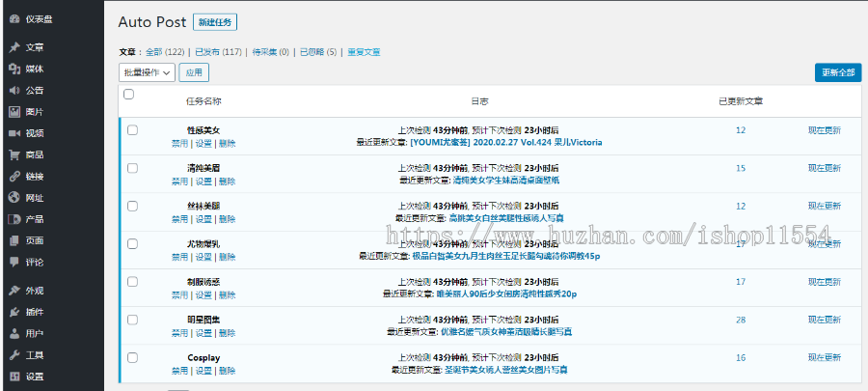
Task: Click 设置 under Cosplay task
Action: point(203,371)
